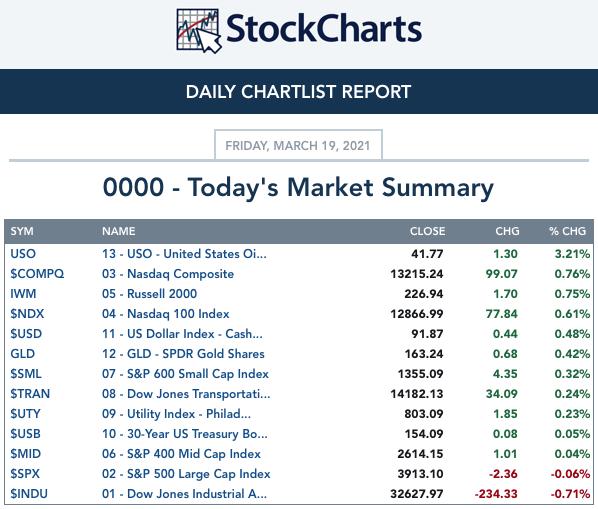Open S&P 500 Large Cap Index chart
The image size is (598, 509).
(186, 474)
